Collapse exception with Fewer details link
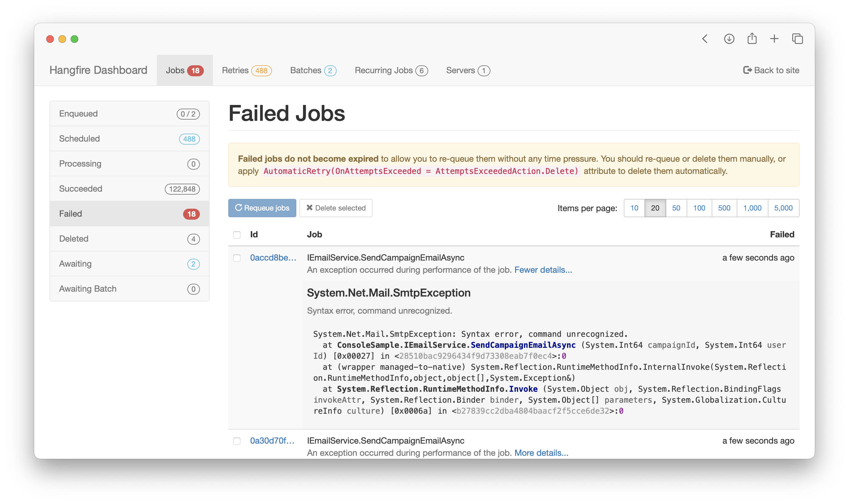 click(543, 270)
